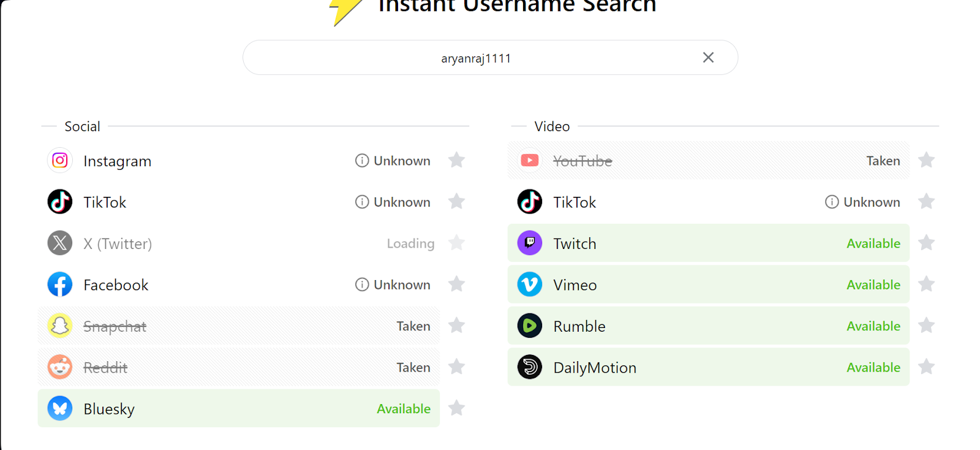Open the Twitch name link
This screenshot has height=450, width=980.
click(x=575, y=244)
